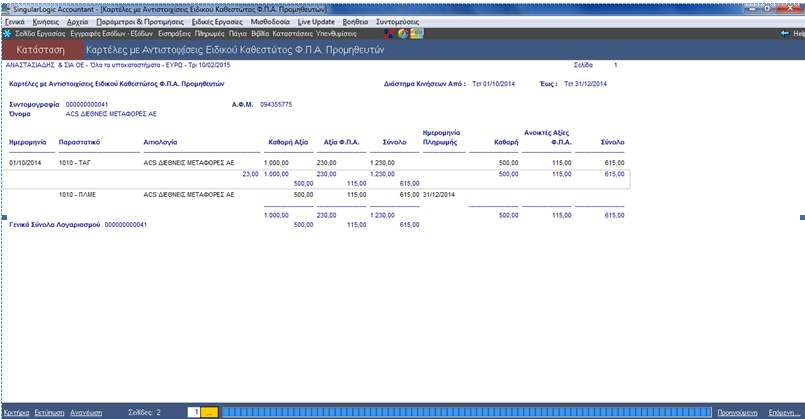Open the Live Update menu
805x419 pixels.
click(316, 22)
